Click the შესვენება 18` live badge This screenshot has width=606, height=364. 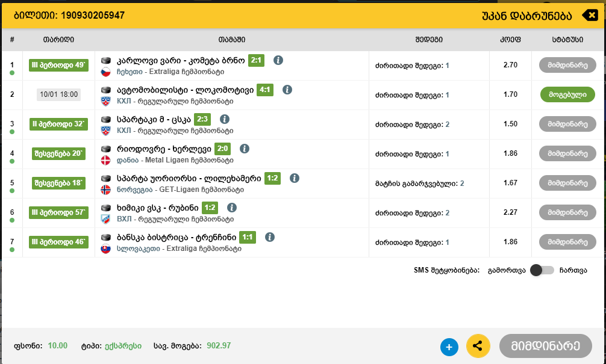(x=59, y=183)
